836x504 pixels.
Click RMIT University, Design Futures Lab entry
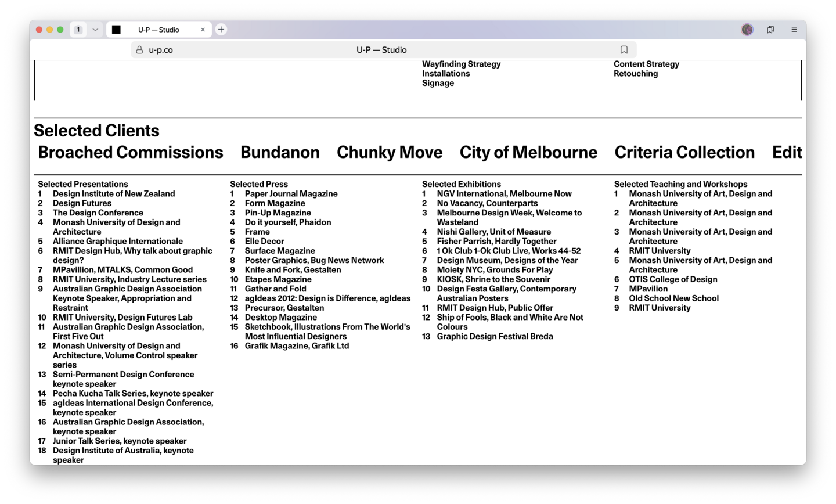tap(122, 318)
